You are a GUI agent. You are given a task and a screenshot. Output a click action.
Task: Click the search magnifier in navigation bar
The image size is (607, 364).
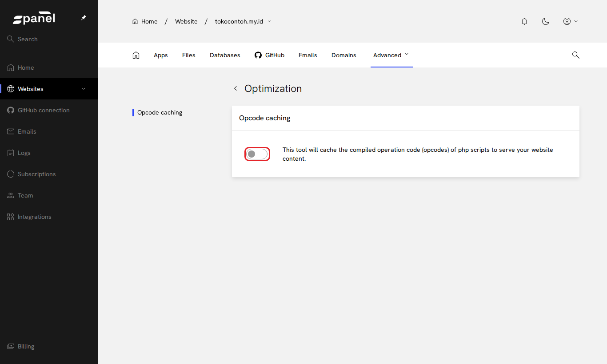[x=575, y=55]
